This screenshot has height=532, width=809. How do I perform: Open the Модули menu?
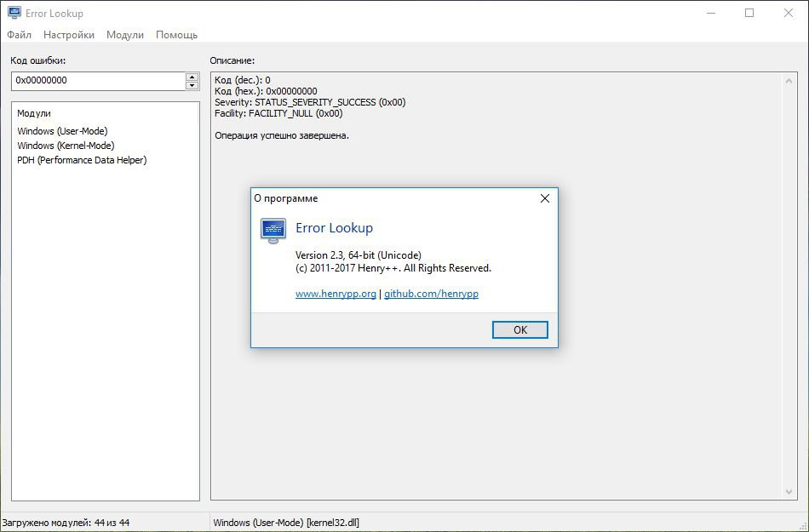(125, 35)
